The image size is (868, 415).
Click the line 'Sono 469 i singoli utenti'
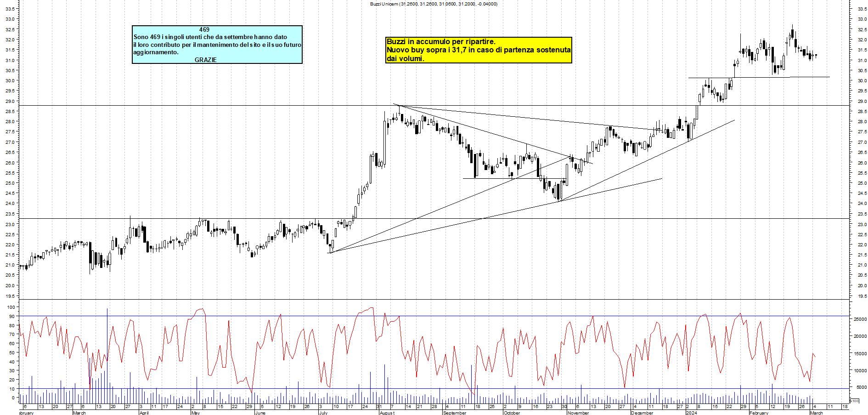[210, 37]
